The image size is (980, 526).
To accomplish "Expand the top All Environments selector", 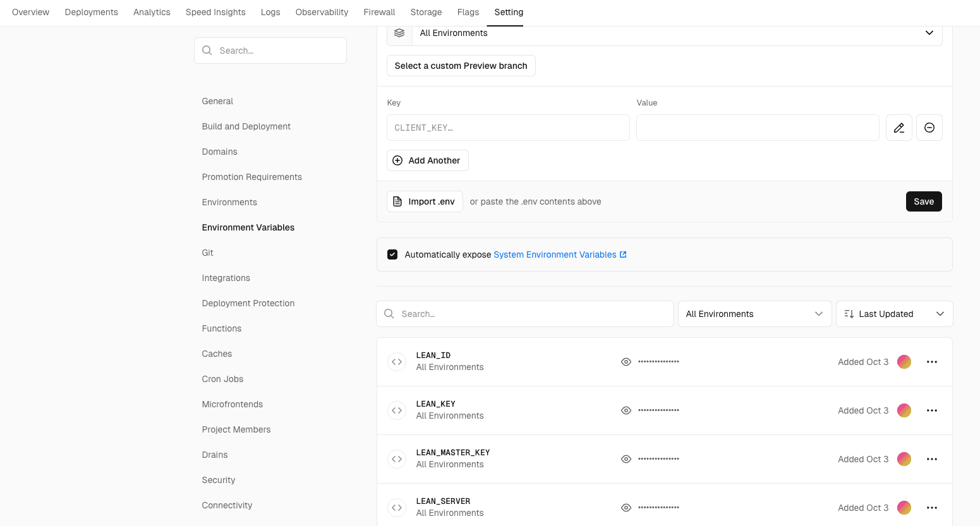I will (x=676, y=33).
